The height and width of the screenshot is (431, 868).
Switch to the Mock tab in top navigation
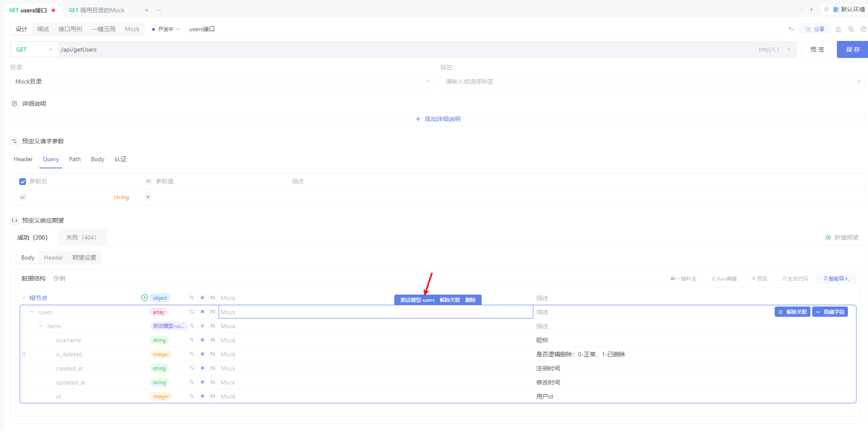(132, 29)
